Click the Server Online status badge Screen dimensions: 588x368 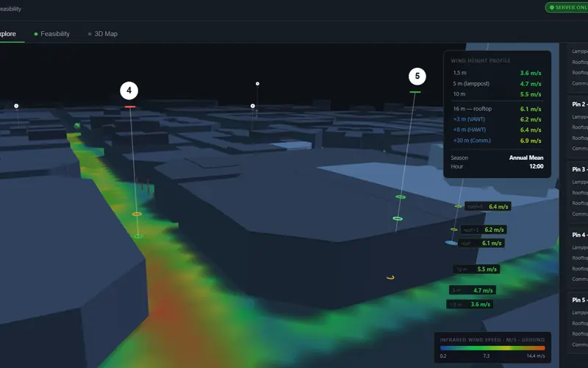pyautogui.click(x=567, y=7)
